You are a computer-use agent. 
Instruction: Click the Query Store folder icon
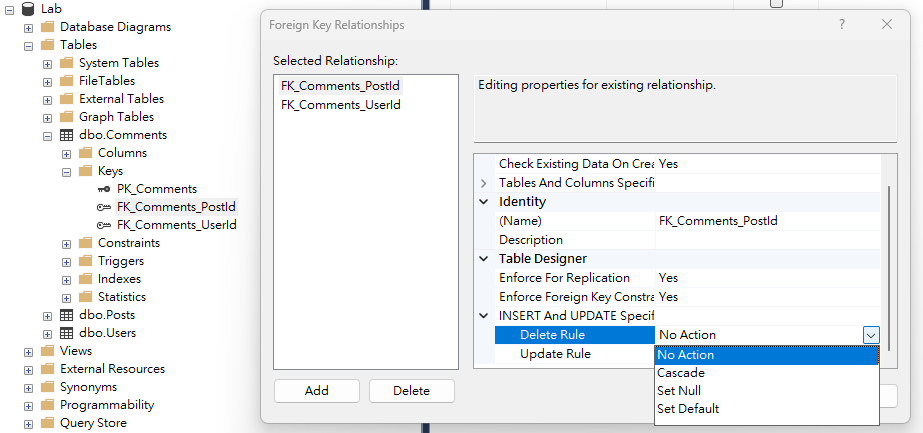47,423
